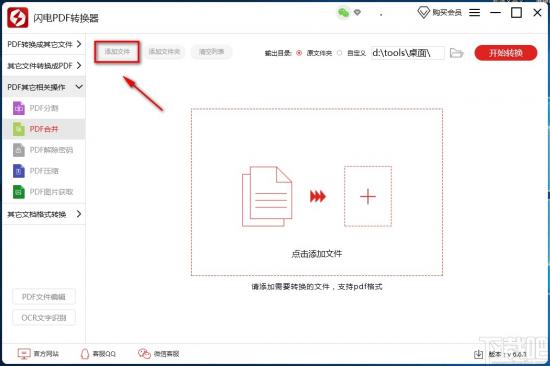Click the 购买会员 link text
This screenshot has height=366, width=550.
(447, 13)
